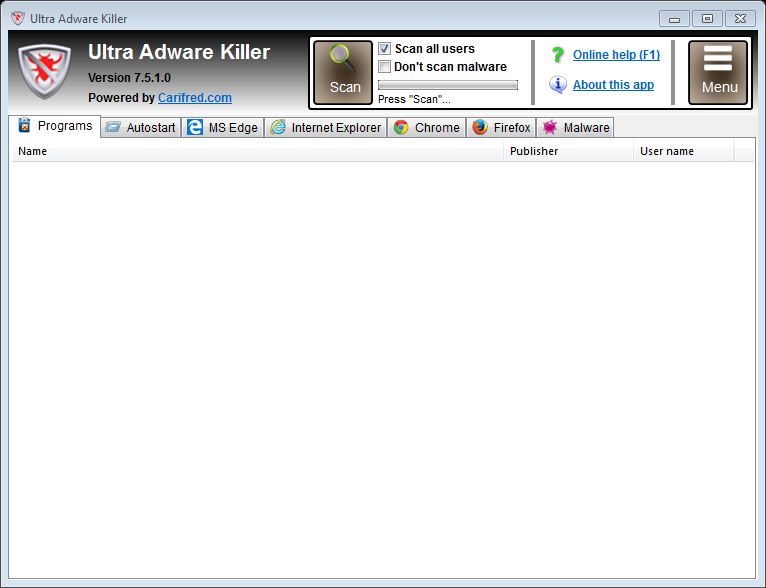This screenshot has height=588, width=766.
Task: Start a scan with the Scan button
Action: (x=343, y=72)
